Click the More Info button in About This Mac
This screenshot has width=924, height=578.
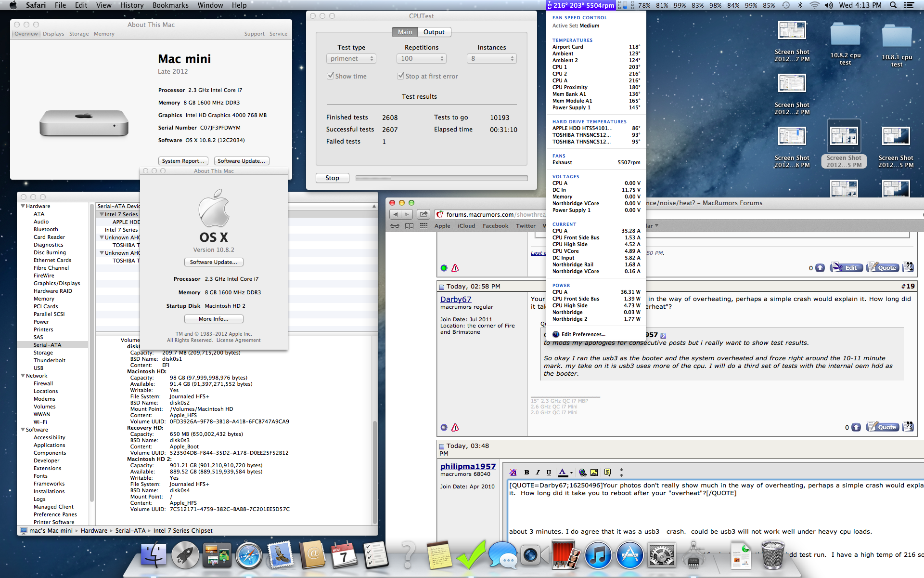coord(214,319)
